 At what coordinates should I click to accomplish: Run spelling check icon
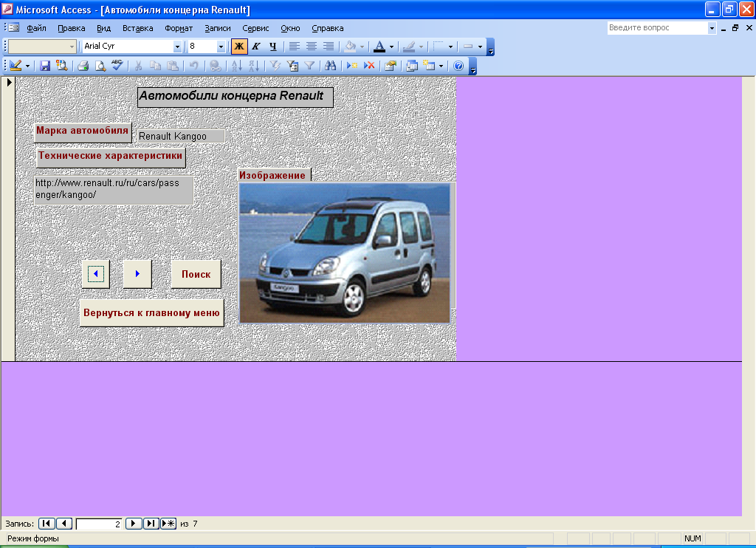point(117,65)
